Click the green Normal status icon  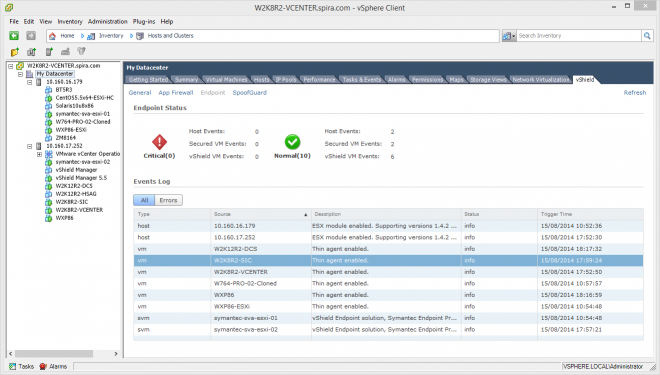click(293, 142)
